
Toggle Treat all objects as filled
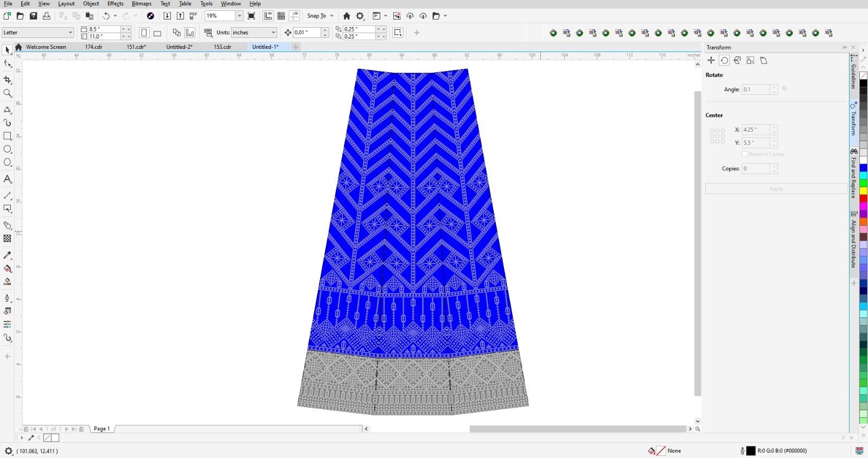coord(398,33)
